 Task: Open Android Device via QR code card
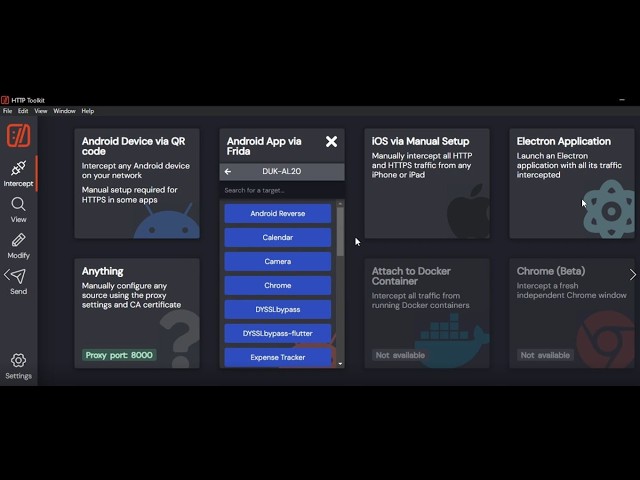point(137,183)
